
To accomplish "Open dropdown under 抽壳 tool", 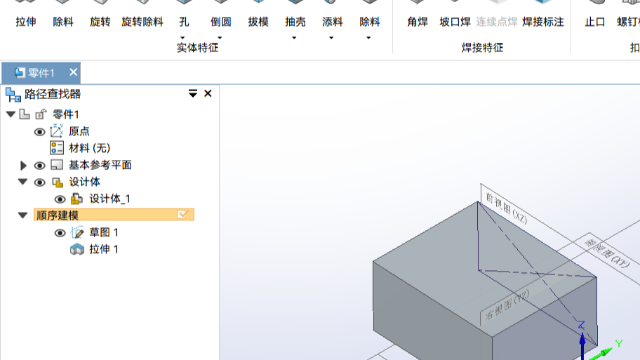I will click(x=294, y=38).
